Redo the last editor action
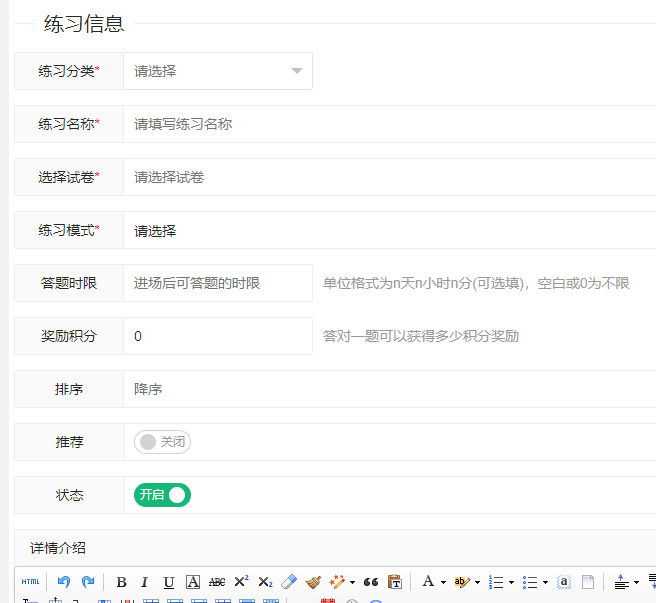 click(x=88, y=582)
